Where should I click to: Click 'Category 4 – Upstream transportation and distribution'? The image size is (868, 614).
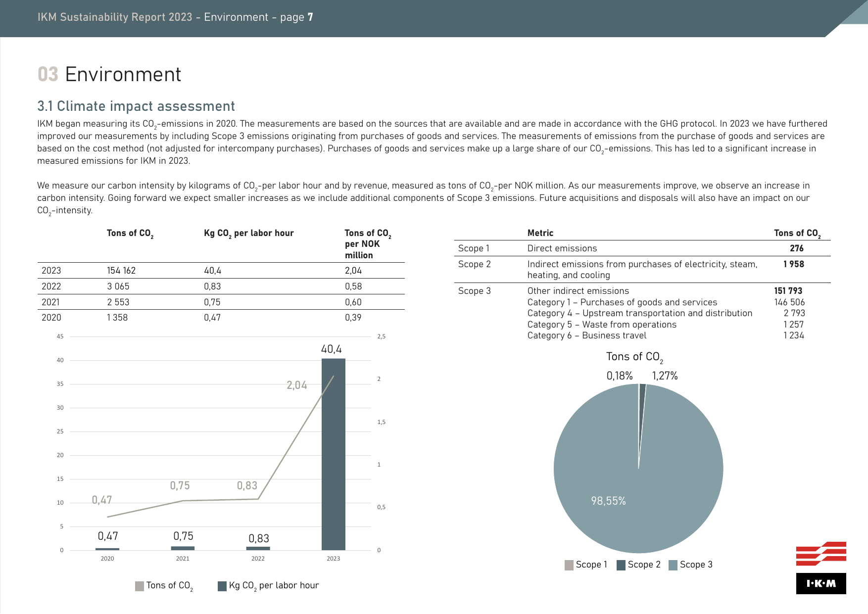click(x=640, y=313)
